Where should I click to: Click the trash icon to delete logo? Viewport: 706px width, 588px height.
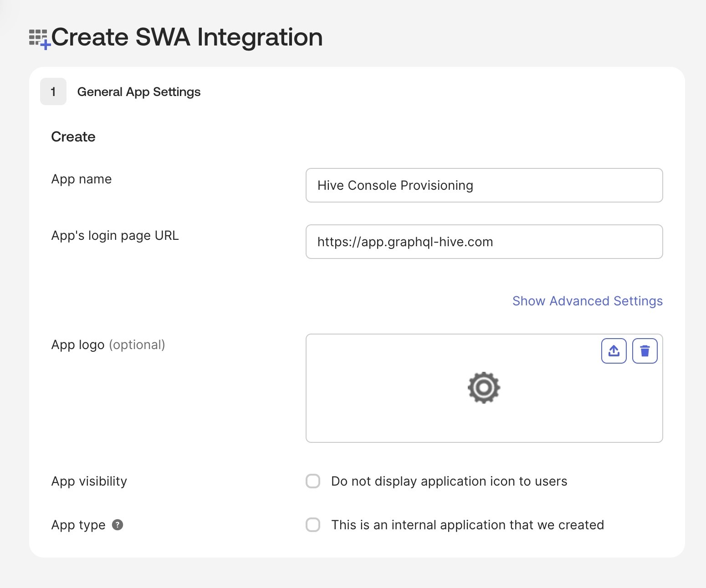click(645, 351)
